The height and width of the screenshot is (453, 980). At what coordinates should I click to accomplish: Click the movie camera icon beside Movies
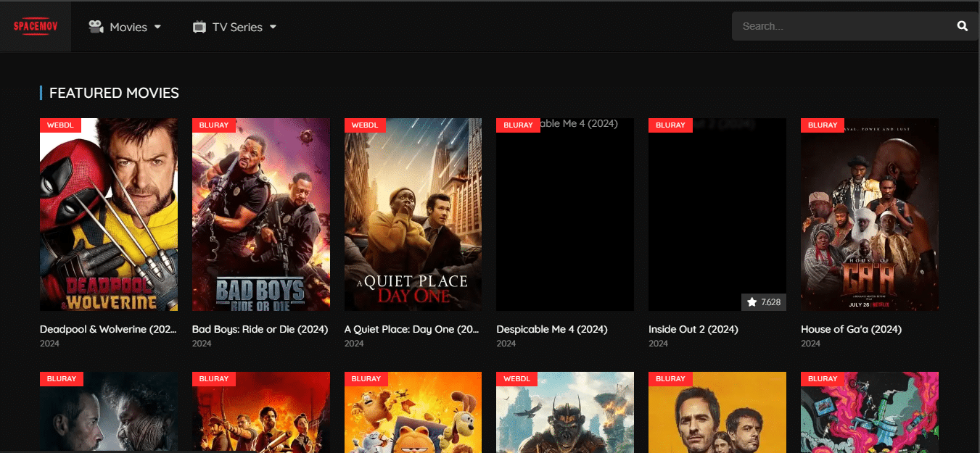pos(94,26)
